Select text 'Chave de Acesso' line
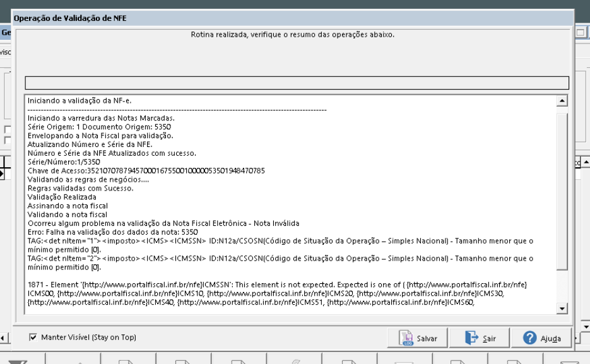This screenshot has height=364, width=590. [x=146, y=171]
